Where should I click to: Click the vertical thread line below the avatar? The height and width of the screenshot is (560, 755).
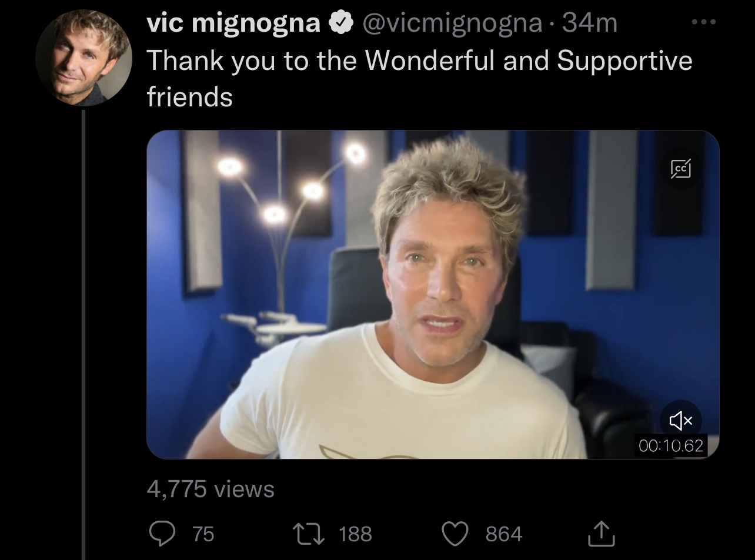[x=83, y=335]
